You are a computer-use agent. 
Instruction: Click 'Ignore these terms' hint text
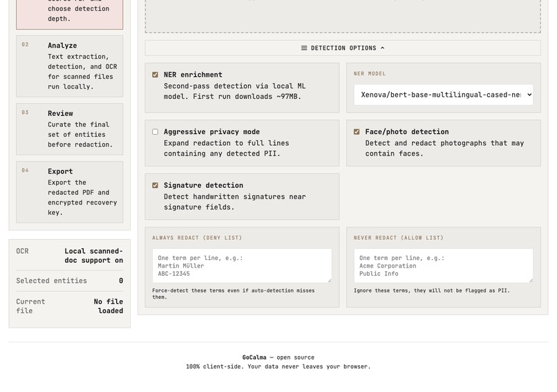[432, 290]
